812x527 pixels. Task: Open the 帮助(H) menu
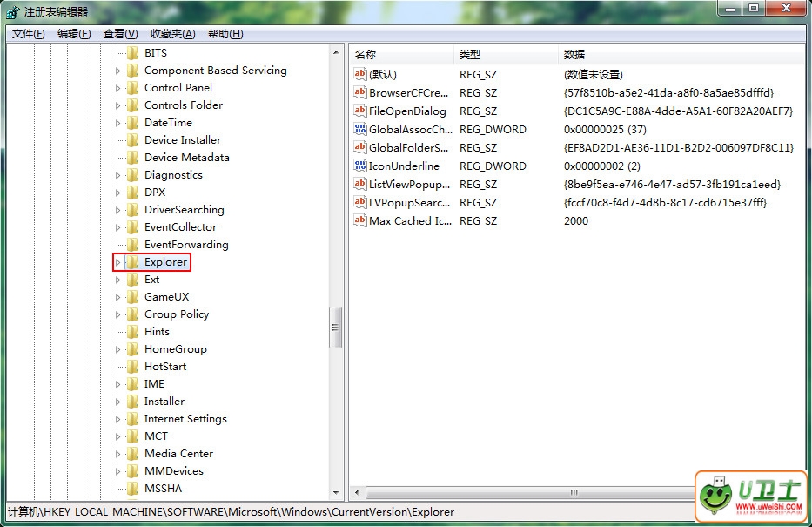pyautogui.click(x=225, y=34)
